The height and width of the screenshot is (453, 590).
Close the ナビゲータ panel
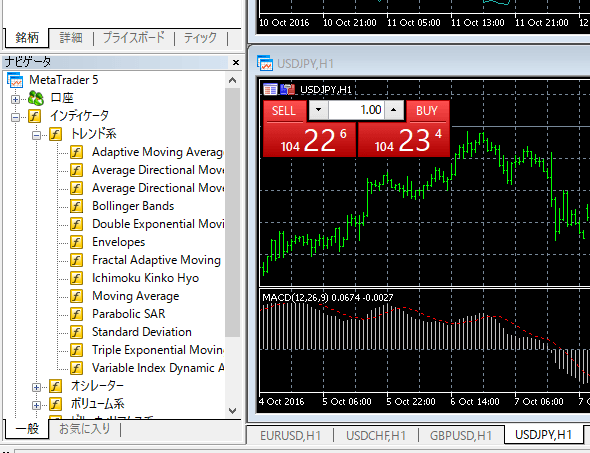click(236, 62)
